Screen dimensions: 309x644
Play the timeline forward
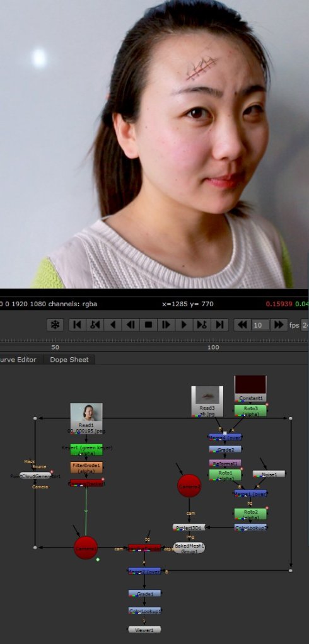pyautogui.click(x=184, y=325)
